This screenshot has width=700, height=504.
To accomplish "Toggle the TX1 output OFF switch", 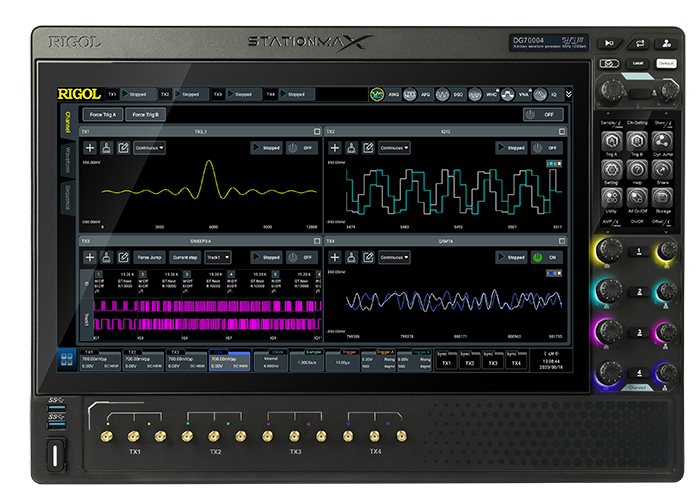I will coord(301,147).
